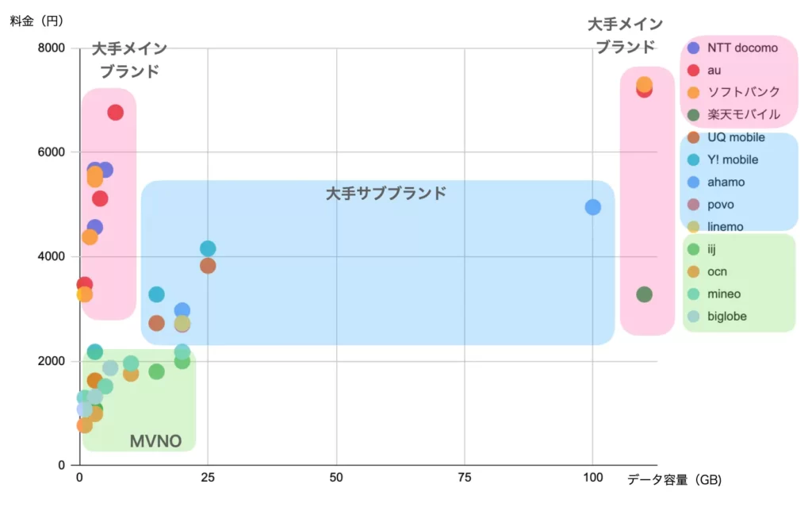Click the 楽天モバイル legend color dot
Screen dimensions: 812x507
[x=694, y=114]
